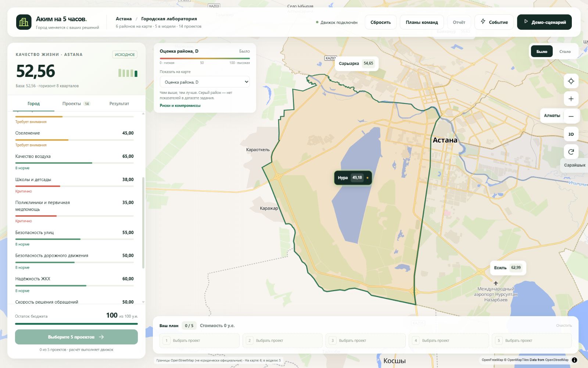Open the Город tab
Image resolution: width=588 pixels, height=368 pixels.
[33, 104]
